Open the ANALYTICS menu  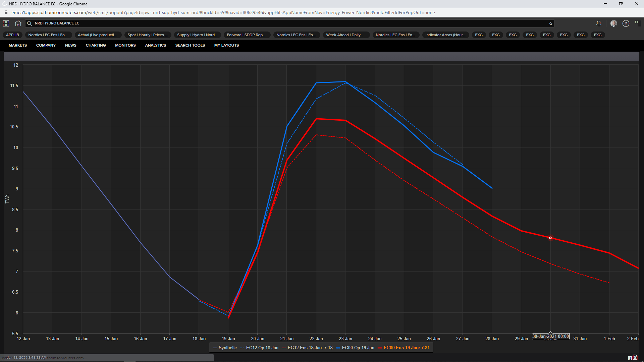pyautogui.click(x=155, y=45)
